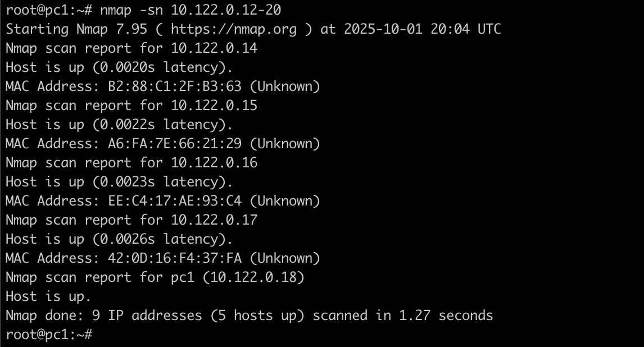Select MAC address B2:88:C1:2F:B3:63
Screen dimensions: 644x347
point(175,86)
